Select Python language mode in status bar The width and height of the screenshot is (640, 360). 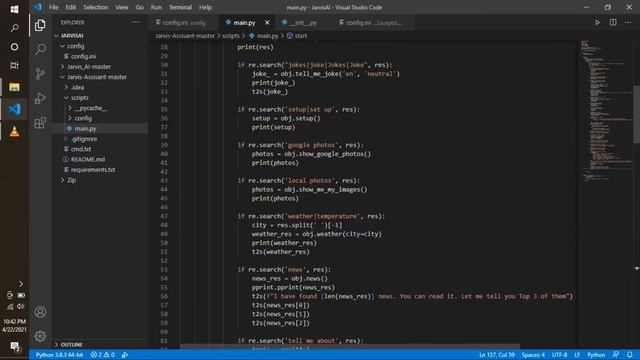click(596, 355)
